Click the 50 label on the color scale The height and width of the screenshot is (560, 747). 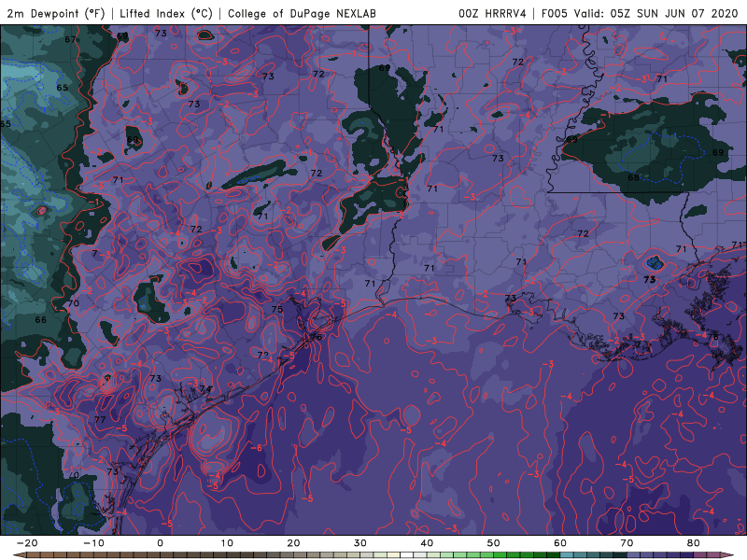click(x=494, y=543)
